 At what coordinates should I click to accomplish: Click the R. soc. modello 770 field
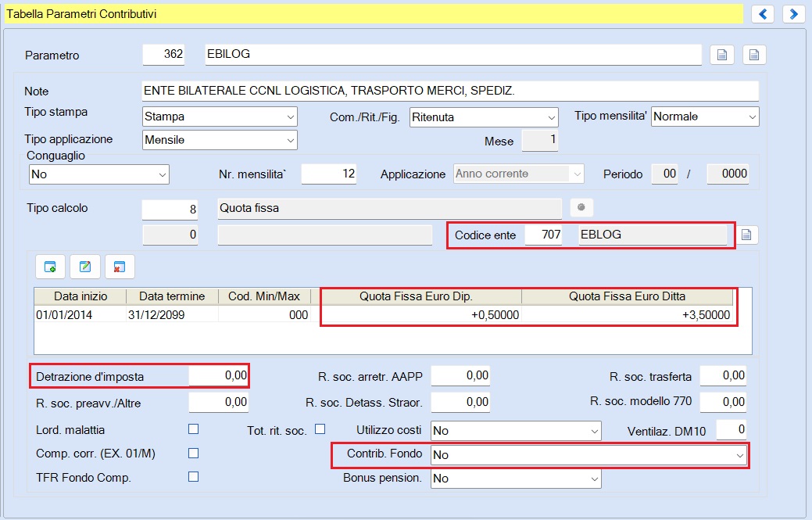pyautogui.click(x=723, y=402)
